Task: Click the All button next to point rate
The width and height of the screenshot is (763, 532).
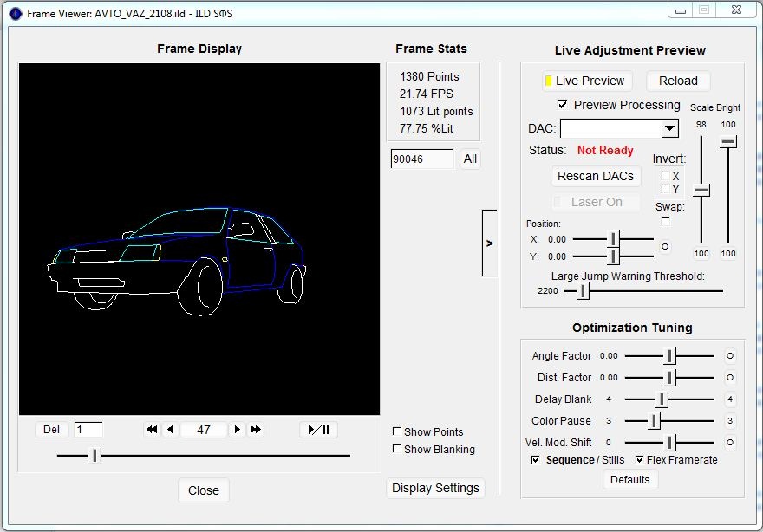Action: coord(470,159)
